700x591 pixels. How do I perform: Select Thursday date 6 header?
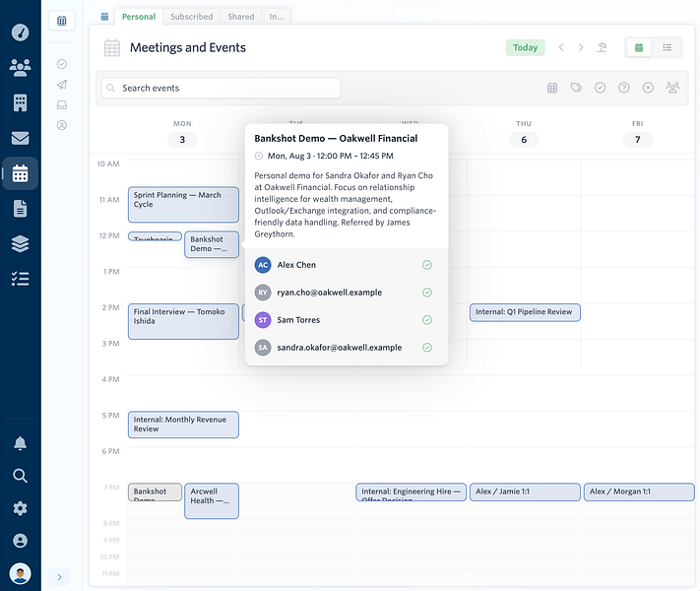(524, 139)
